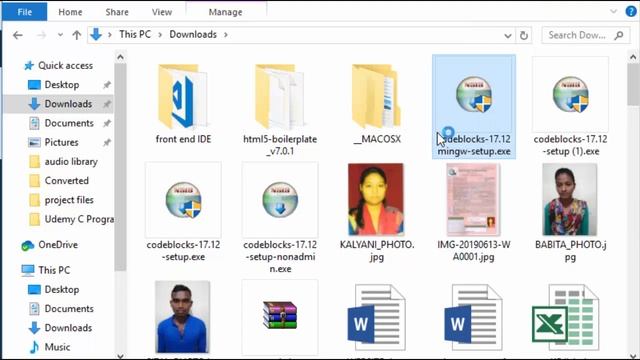This screenshot has height=360, width=640.
Task: Click the file list scrollbar up arrow
Action: coord(633,57)
